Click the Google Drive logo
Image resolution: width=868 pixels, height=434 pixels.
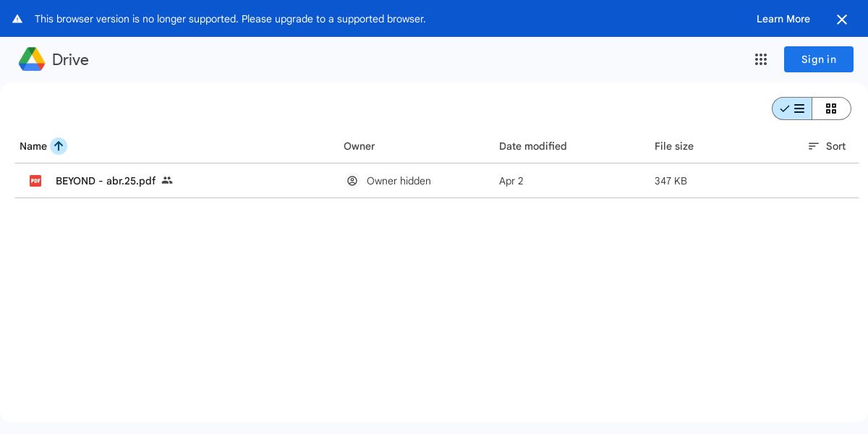(x=32, y=59)
